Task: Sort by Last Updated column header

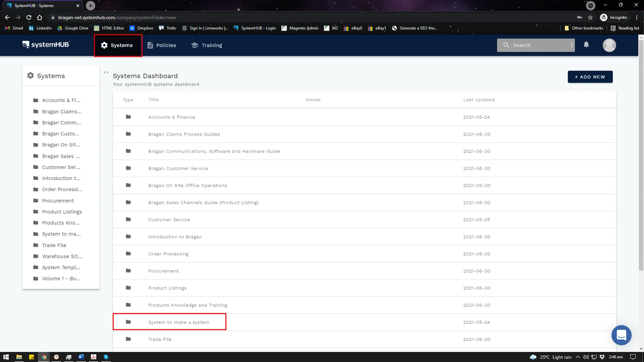Action: click(479, 100)
